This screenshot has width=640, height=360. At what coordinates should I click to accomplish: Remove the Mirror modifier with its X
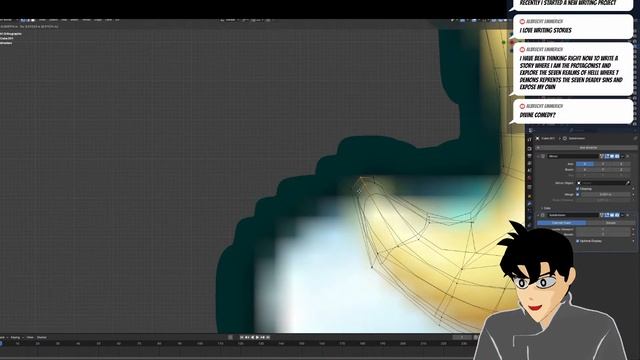point(628,156)
